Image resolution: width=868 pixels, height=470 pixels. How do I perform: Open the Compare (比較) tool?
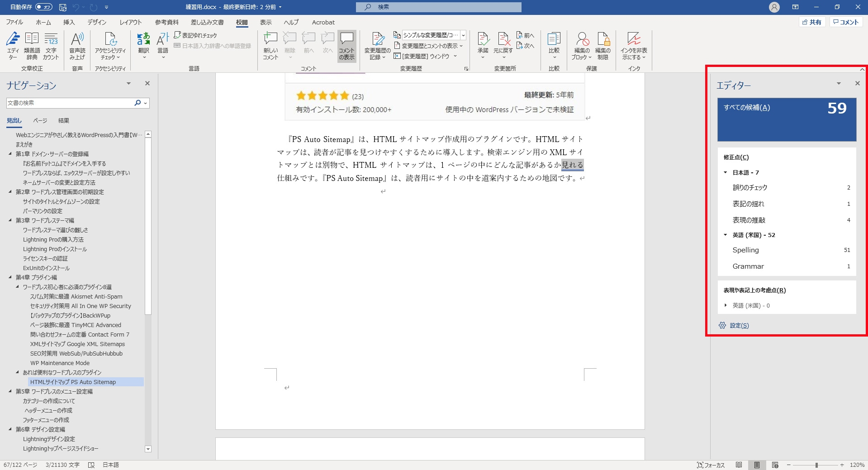554,46
